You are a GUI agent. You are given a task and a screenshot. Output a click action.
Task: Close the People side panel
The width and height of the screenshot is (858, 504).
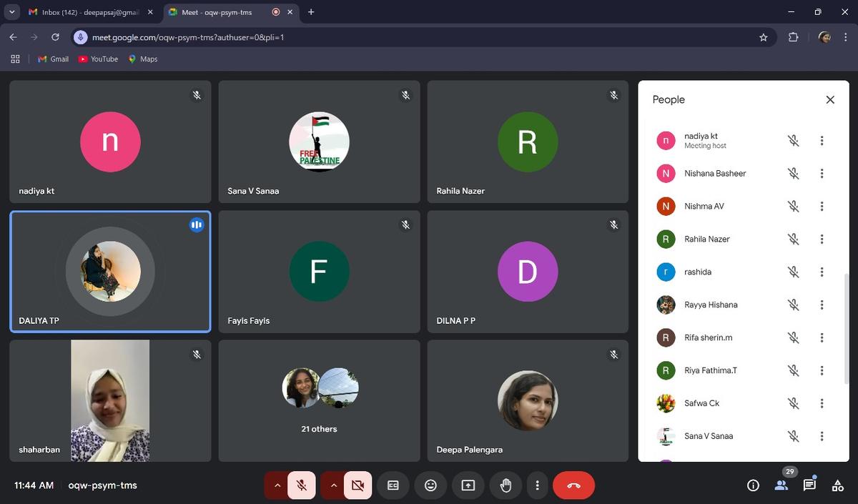coord(830,100)
